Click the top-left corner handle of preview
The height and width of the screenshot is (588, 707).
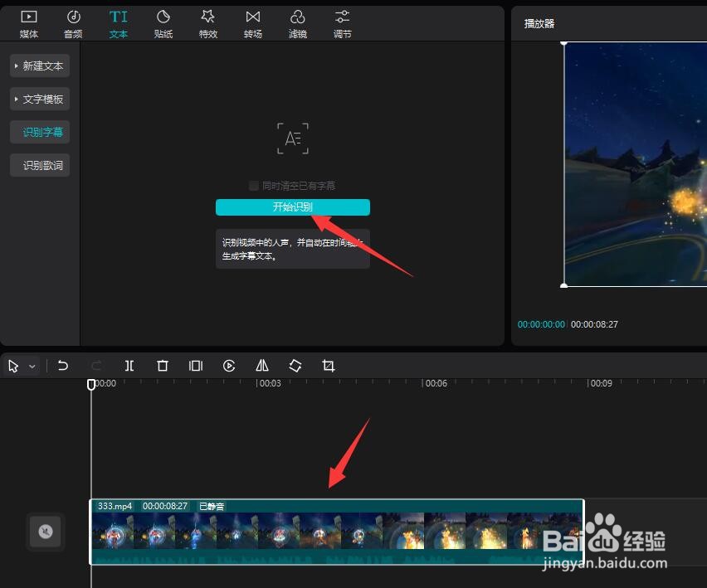pos(563,43)
